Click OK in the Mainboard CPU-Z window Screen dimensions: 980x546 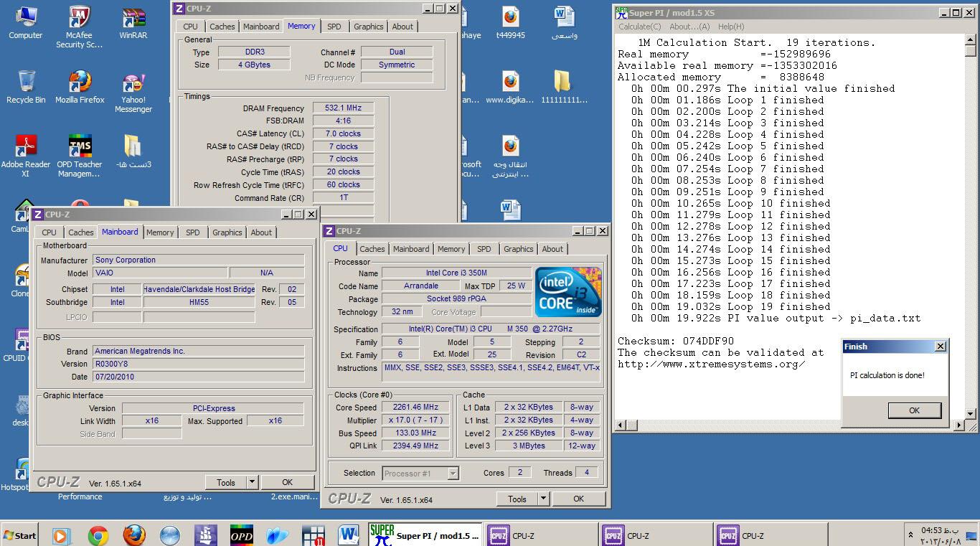287,482
